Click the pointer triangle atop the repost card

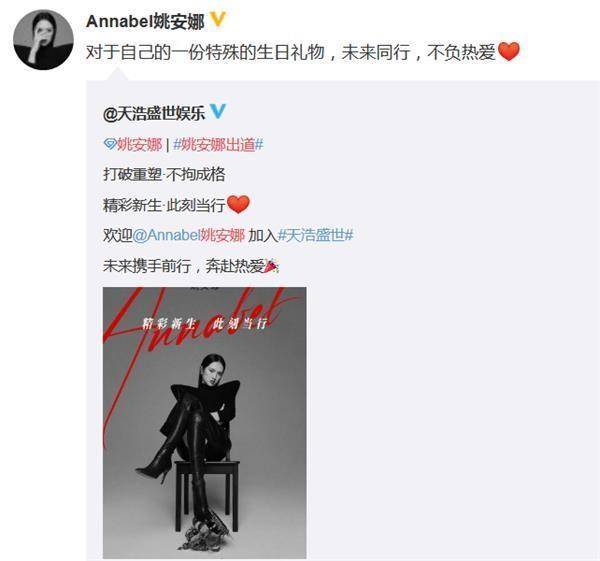click(x=118, y=74)
